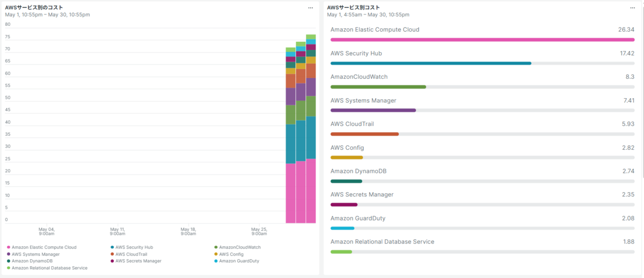The height and width of the screenshot is (278, 644).
Task: Click the 7.41 cost value
Action: coord(628,101)
